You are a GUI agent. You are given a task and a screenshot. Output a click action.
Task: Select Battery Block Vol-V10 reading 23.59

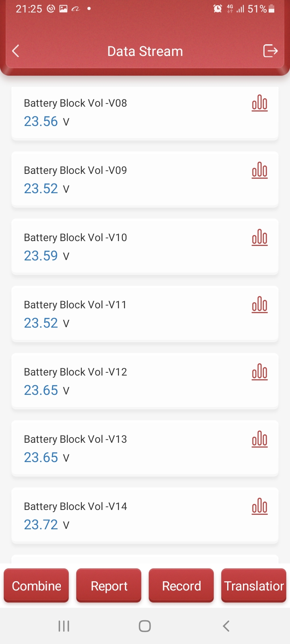(41, 256)
